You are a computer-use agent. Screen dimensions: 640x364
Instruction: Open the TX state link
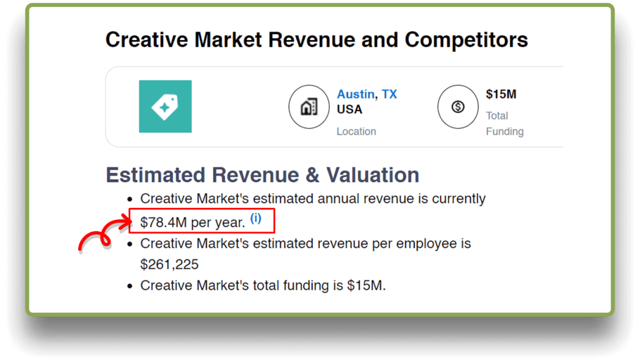(x=389, y=94)
